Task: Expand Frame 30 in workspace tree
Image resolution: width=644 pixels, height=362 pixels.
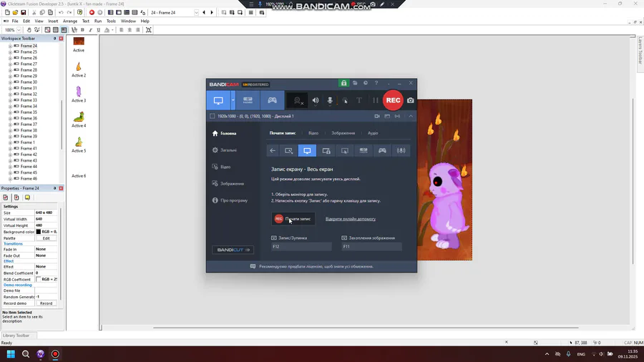Action: pyautogui.click(x=10, y=82)
